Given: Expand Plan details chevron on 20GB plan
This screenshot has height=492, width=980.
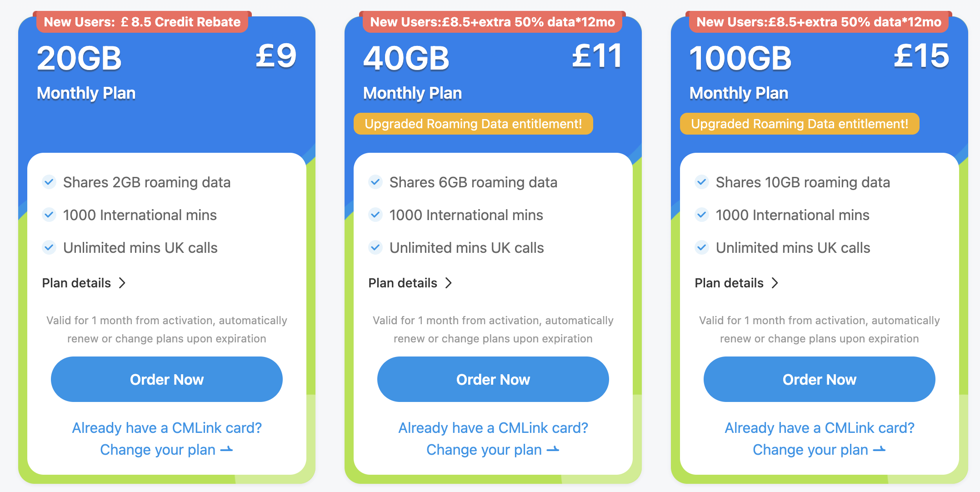Looking at the screenshot, I should 122,283.
